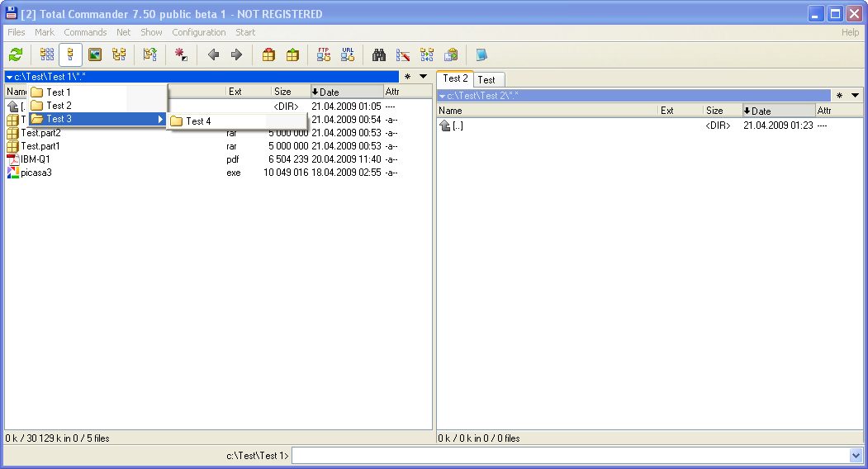This screenshot has height=469, width=868.
Task: Open the URL new FTP connection icon
Action: click(x=348, y=54)
